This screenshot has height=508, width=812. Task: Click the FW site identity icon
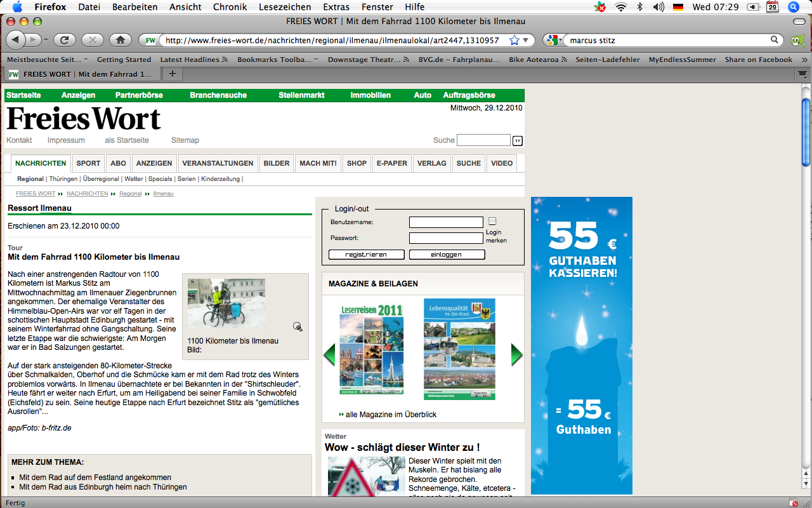coord(150,40)
